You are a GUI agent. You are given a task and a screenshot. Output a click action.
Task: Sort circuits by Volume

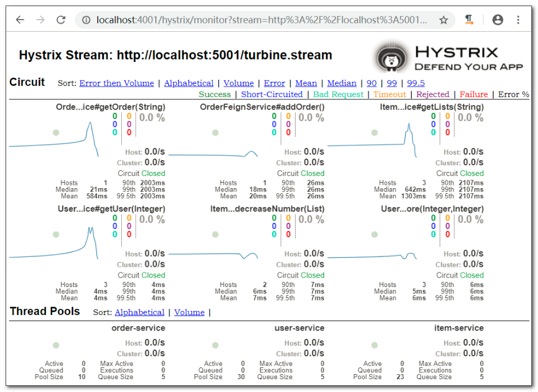(x=239, y=83)
